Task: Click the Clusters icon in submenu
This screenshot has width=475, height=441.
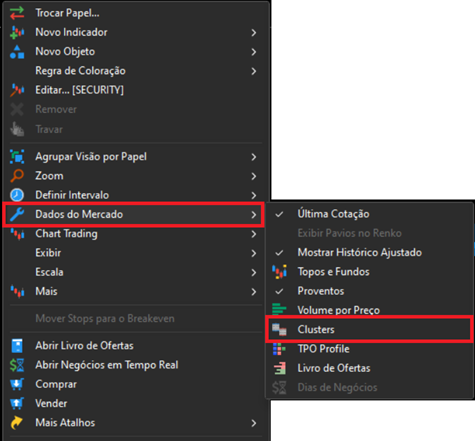Action: [279, 330]
